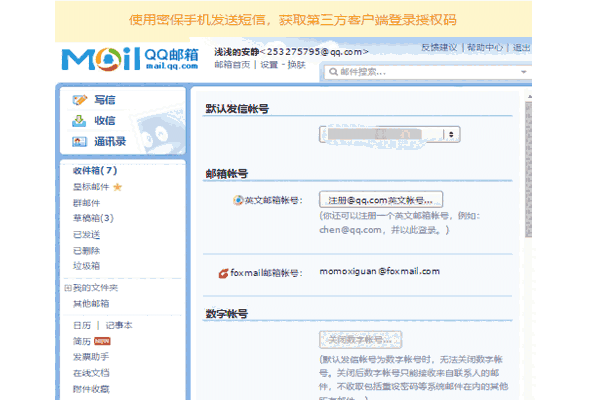Screen dimensions: 600x400
Task: Open 垃圾箱 junk folder
Action: tap(86, 266)
